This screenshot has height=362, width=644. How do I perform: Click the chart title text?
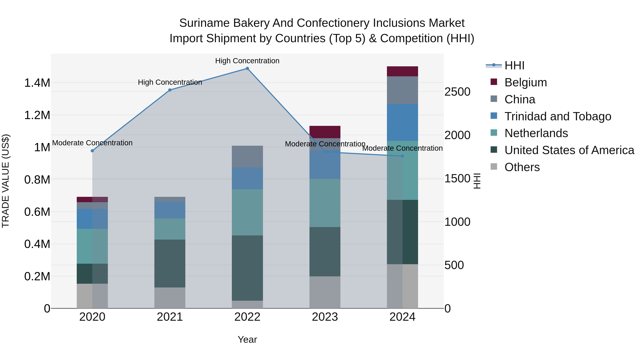tap(322, 31)
